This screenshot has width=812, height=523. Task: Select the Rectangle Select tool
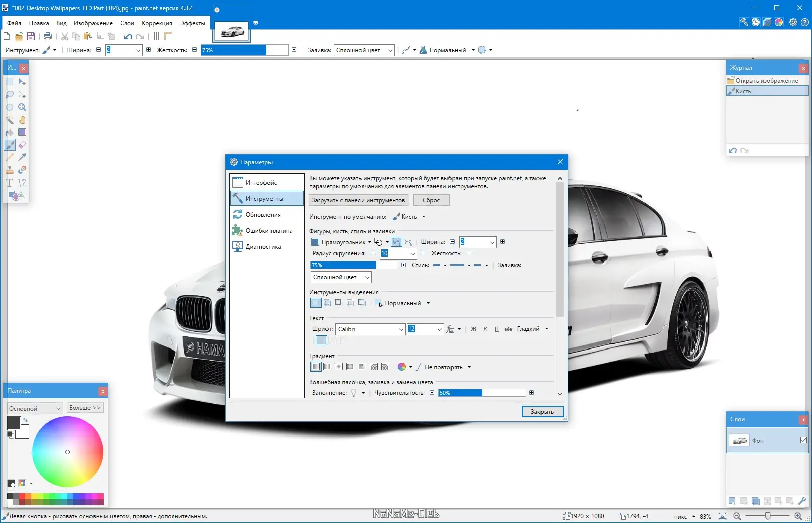[10, 82]
